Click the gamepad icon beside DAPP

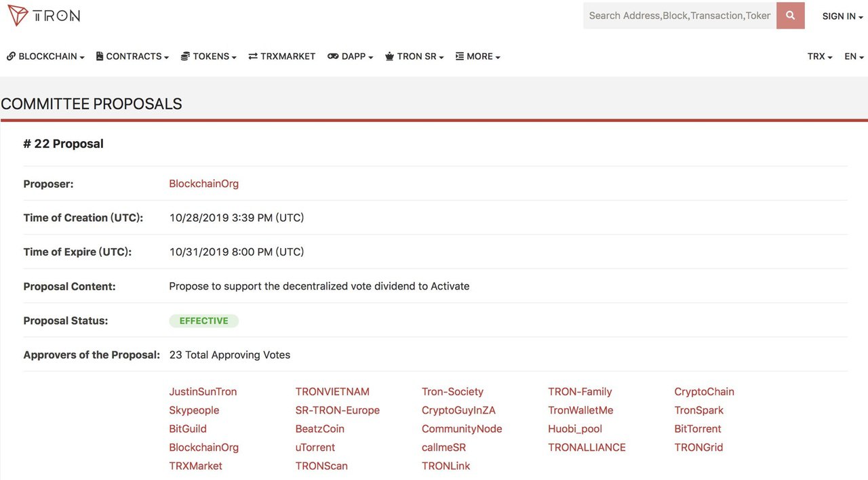coord(333,56)
